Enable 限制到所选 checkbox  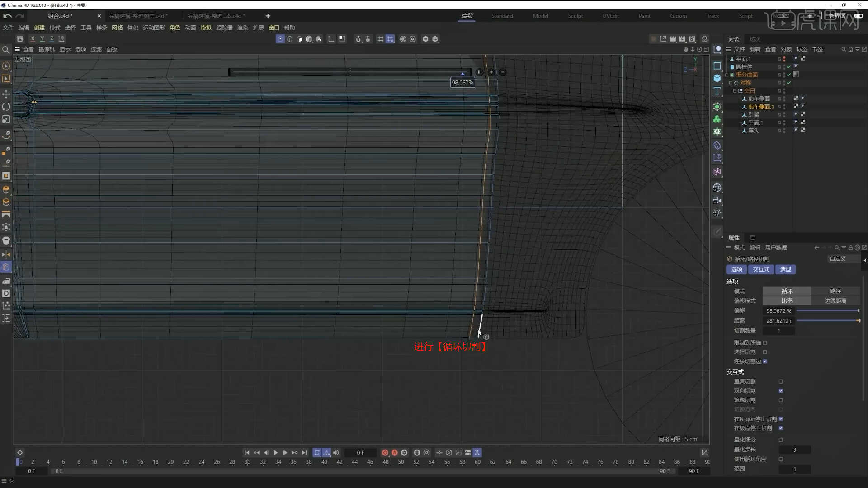765,343
